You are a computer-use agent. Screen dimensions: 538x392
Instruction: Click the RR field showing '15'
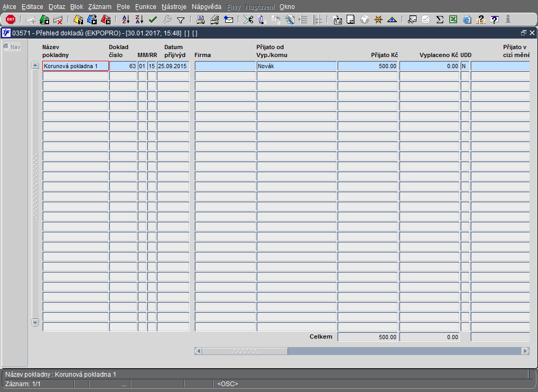(x=152, y=66)
